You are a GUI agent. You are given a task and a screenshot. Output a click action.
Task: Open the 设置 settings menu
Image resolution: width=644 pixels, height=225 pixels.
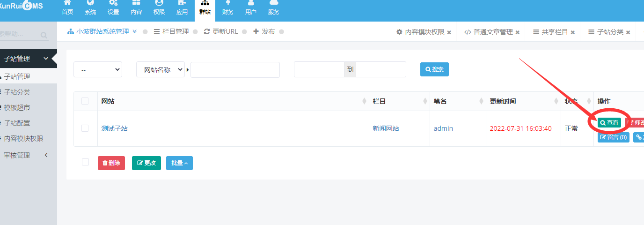pyautogui.click(x=113, y=8)
